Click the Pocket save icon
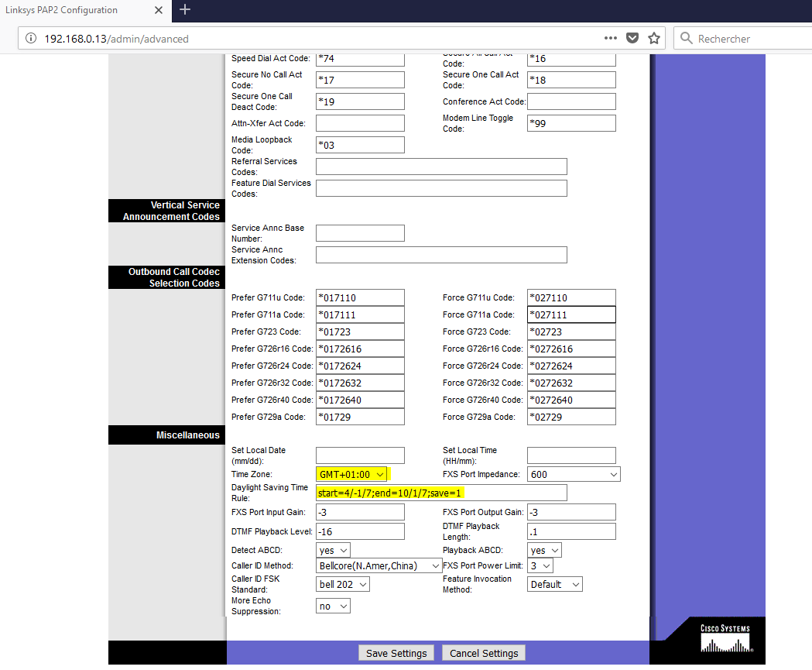Screen dimensions: 812x670 632,38
